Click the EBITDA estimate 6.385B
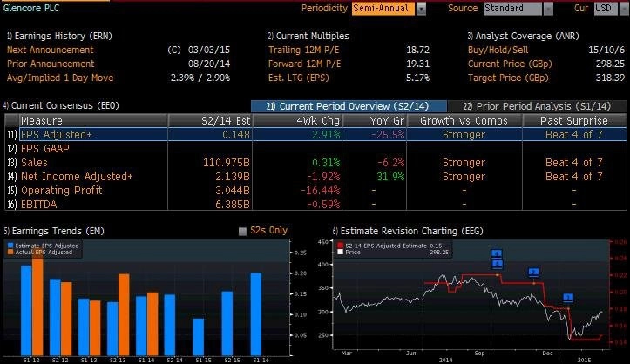The width and height of the screenshot is (630, 364). [233, 205]
